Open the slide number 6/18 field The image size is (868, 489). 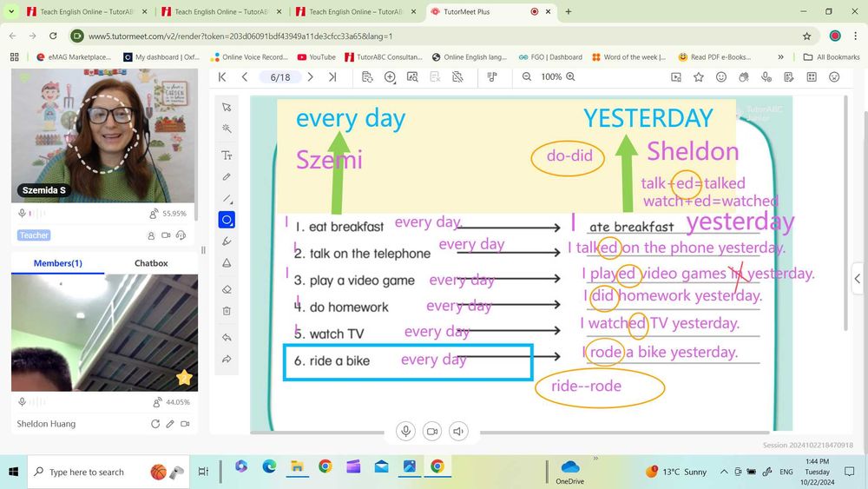point(280,77)
